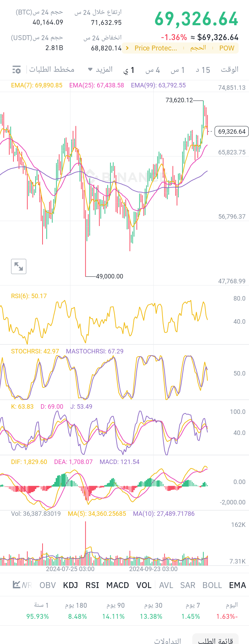Tap the K: 63.83 label
Image resolution: width=249 pixels, height=644 pixels.
point(22,407)
